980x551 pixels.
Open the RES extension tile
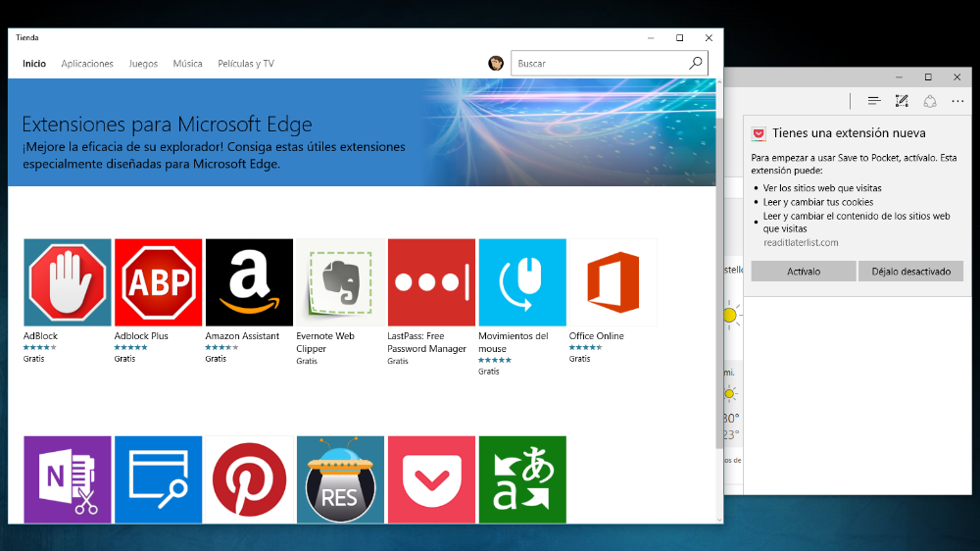[x=340, y=479]
